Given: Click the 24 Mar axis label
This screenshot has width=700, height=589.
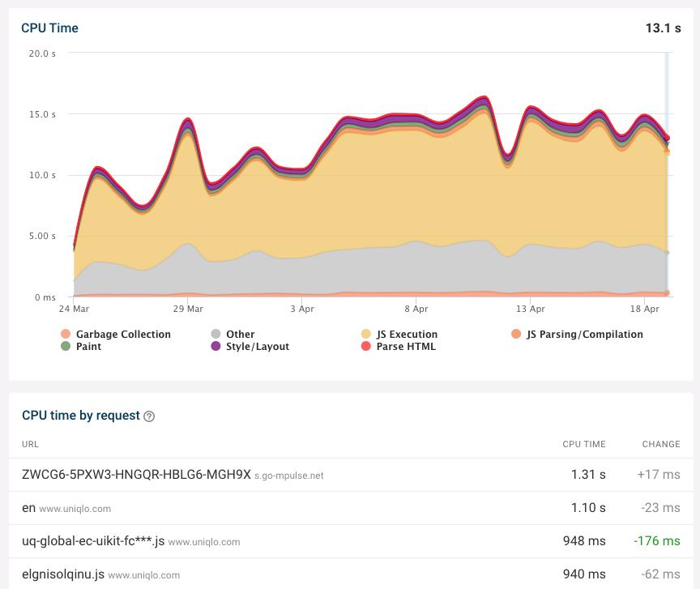Looking at the screenshot, I should tap(74, 309).
